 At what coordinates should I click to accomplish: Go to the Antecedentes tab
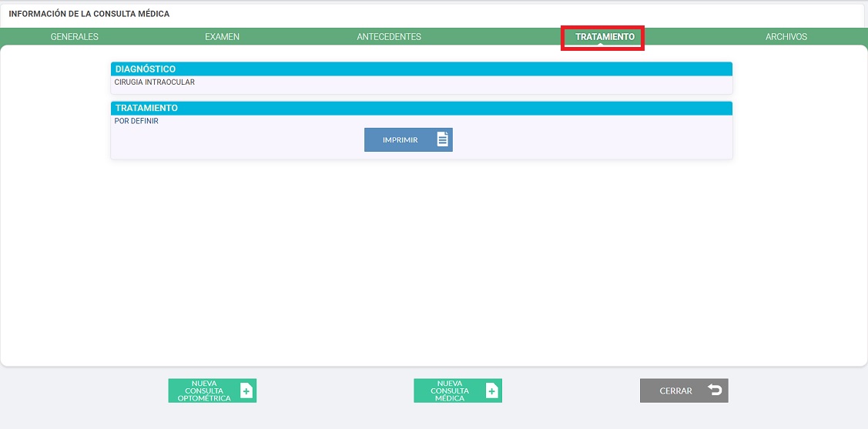click(x=389, y=37)
